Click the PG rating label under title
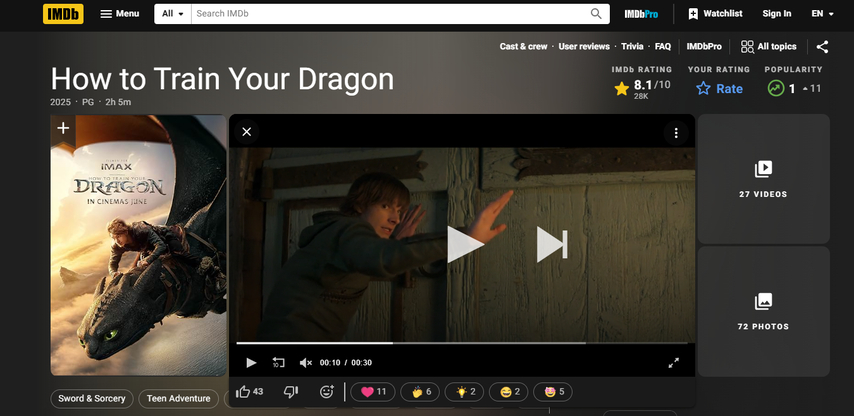Image resolution: width=854 pixels, height=416 pixels. pos(88,102)
